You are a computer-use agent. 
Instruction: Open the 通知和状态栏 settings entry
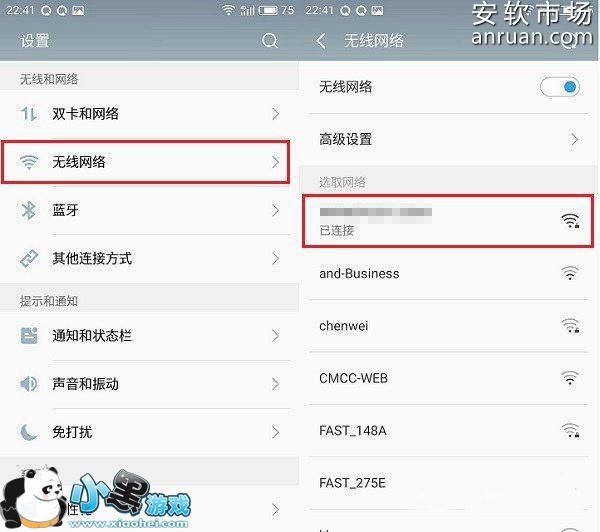(149, 336)
